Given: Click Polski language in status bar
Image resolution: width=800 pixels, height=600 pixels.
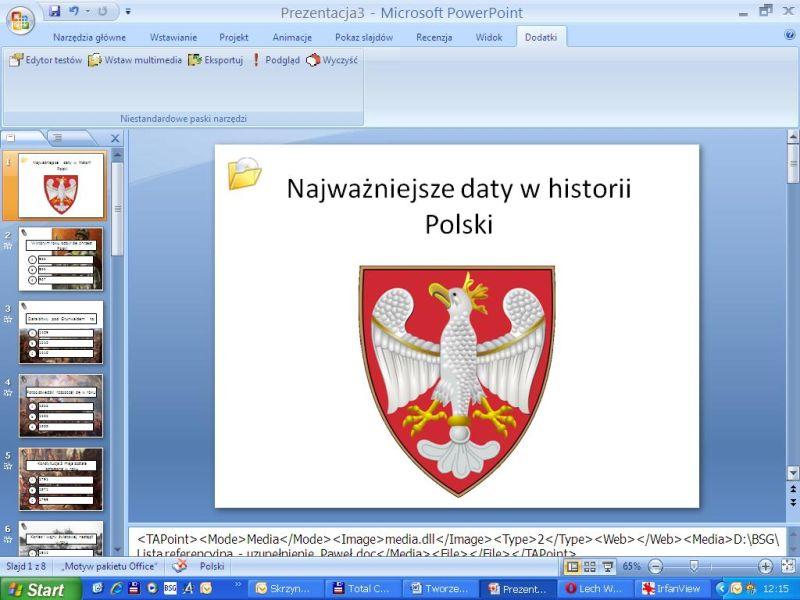Looking at the screenshot, I should [x=212, y=566].
